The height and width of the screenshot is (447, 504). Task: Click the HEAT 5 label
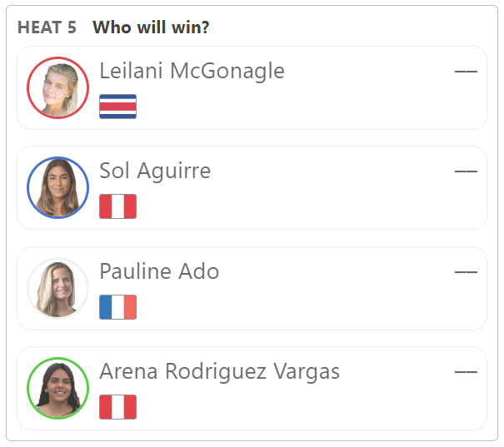tap(47, 27)
